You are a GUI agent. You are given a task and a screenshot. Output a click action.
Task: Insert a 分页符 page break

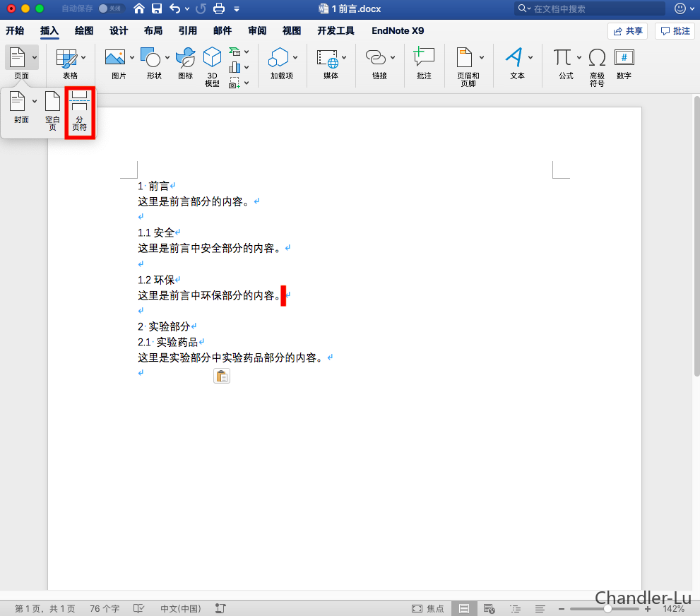click(x=79, y=112)
